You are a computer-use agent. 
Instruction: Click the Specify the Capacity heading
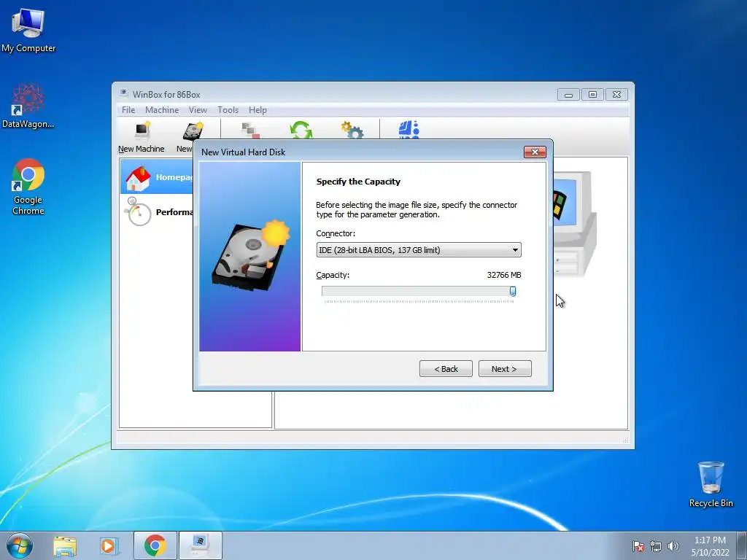(x=358, y=182)
